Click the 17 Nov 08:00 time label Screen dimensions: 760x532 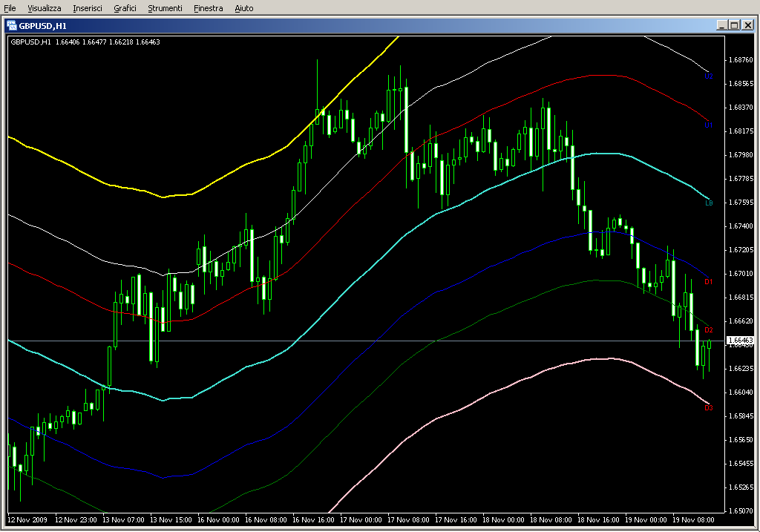[408, 520]
